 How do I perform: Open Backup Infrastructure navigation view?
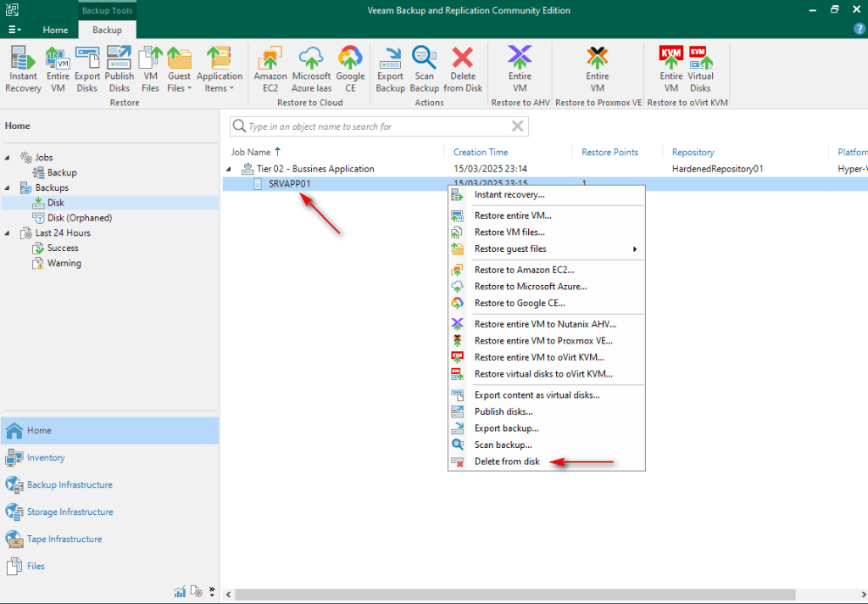click(70, 485)
